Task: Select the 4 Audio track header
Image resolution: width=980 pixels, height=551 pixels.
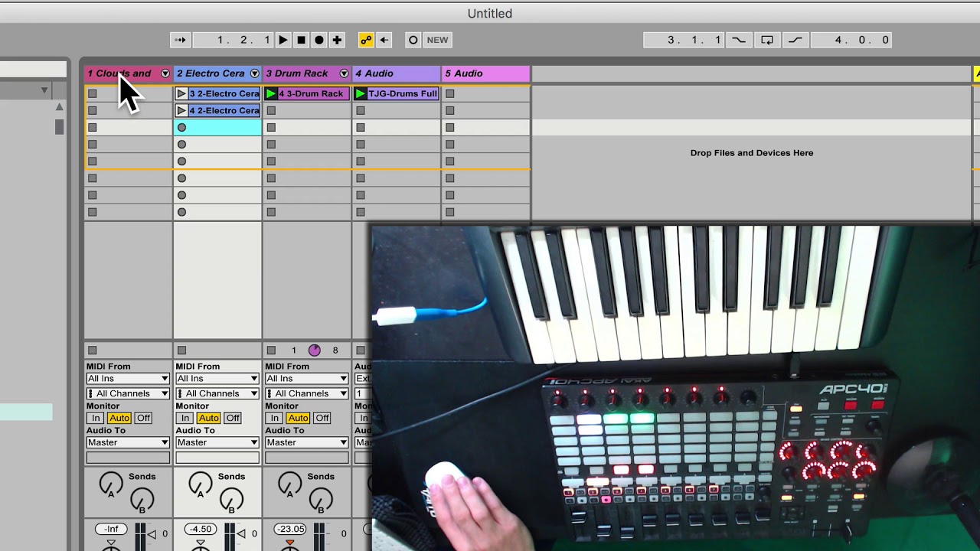Action: pyautogui.click(x=397, y=73)
